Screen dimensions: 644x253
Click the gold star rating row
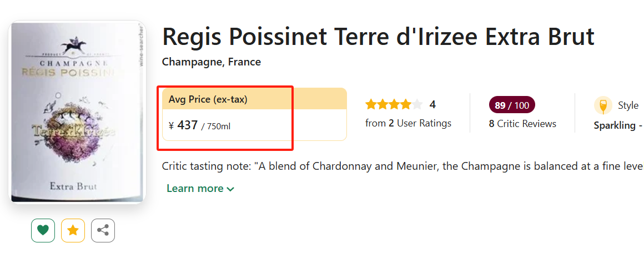click(394, 104)
